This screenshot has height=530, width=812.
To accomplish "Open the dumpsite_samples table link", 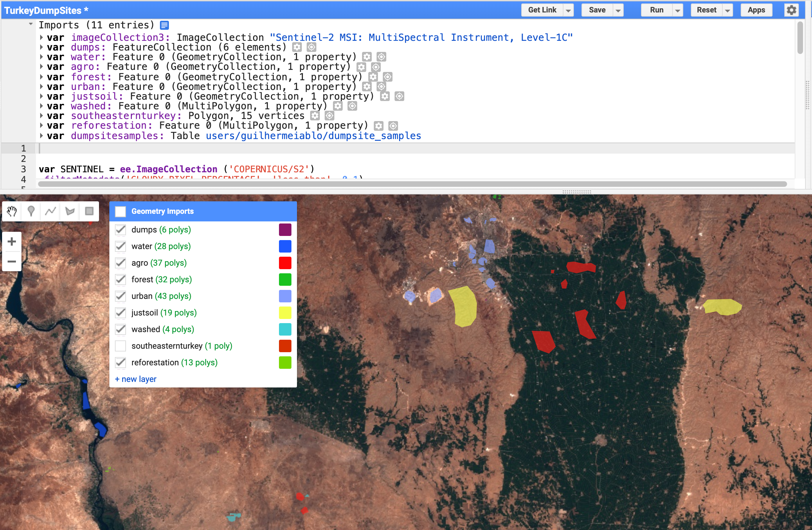I will tap(313, 136).
